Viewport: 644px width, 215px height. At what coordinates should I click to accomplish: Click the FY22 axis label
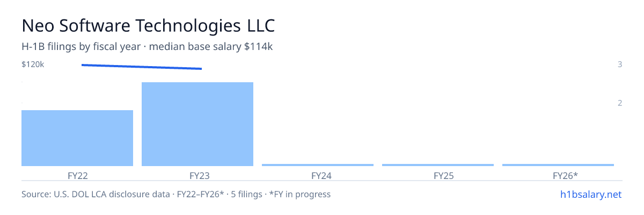click(x=77, y=176)
